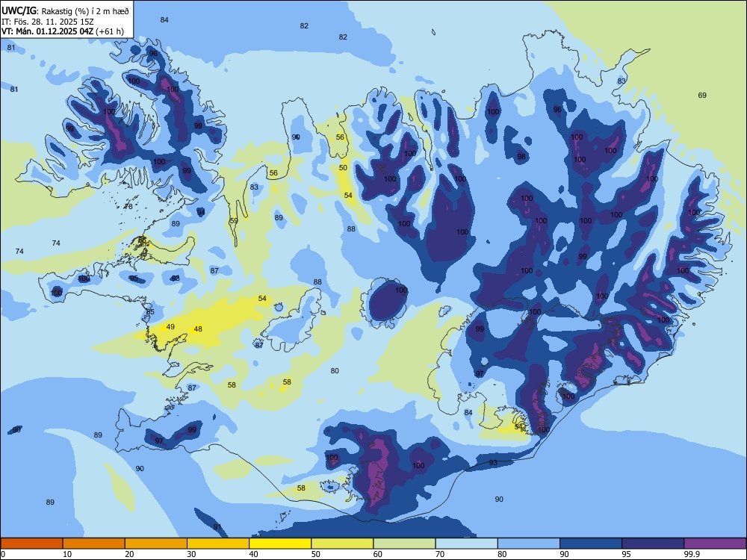Click the amber 20–30 legend swatch

click(x=156, y=544)
